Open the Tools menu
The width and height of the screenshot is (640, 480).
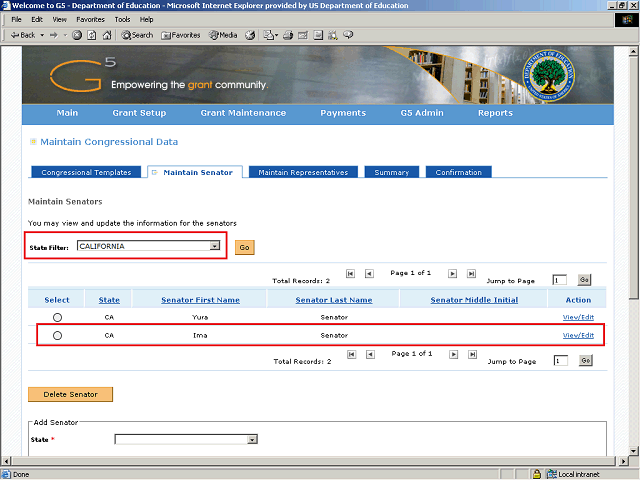[122, 20]
